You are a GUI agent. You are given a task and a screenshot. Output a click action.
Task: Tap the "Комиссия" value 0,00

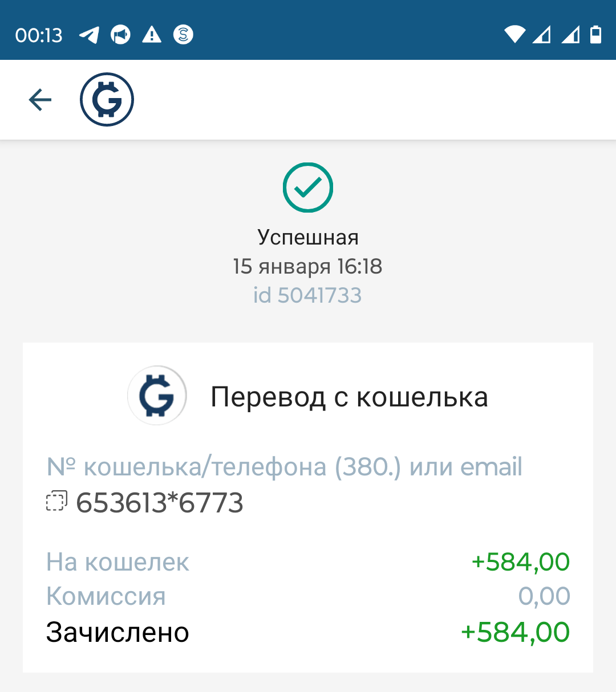point(544,596)
